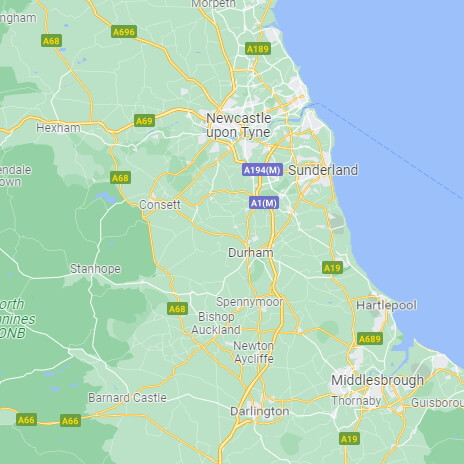Click the A19 shield near Hartlepool
This screenshot has width=464, height=464.
click(x=332, y=268)
